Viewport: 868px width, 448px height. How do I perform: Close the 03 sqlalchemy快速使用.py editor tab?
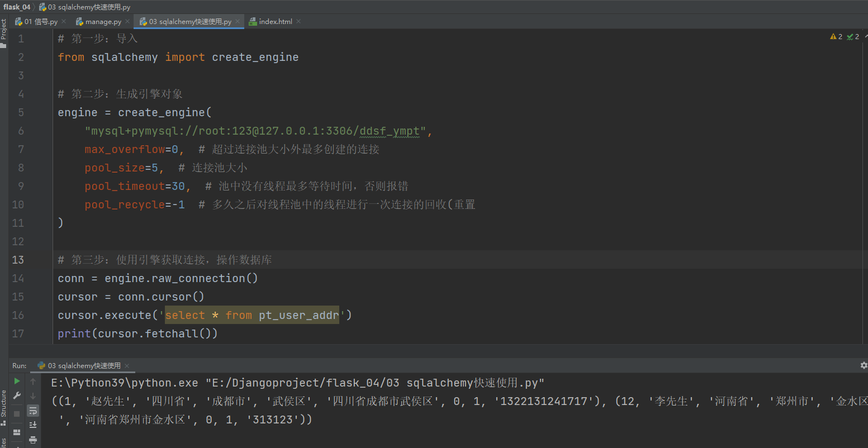click(238, 22)
